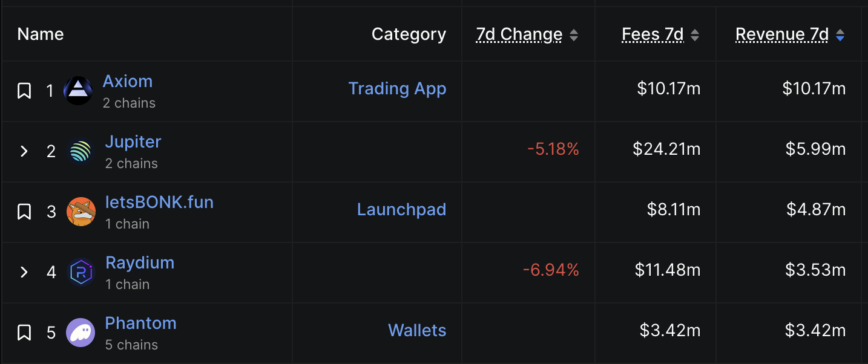This screenshot has height=364, width=868.
Task: Sort the table by Revenue 7d header
Action: coord(781,34)
